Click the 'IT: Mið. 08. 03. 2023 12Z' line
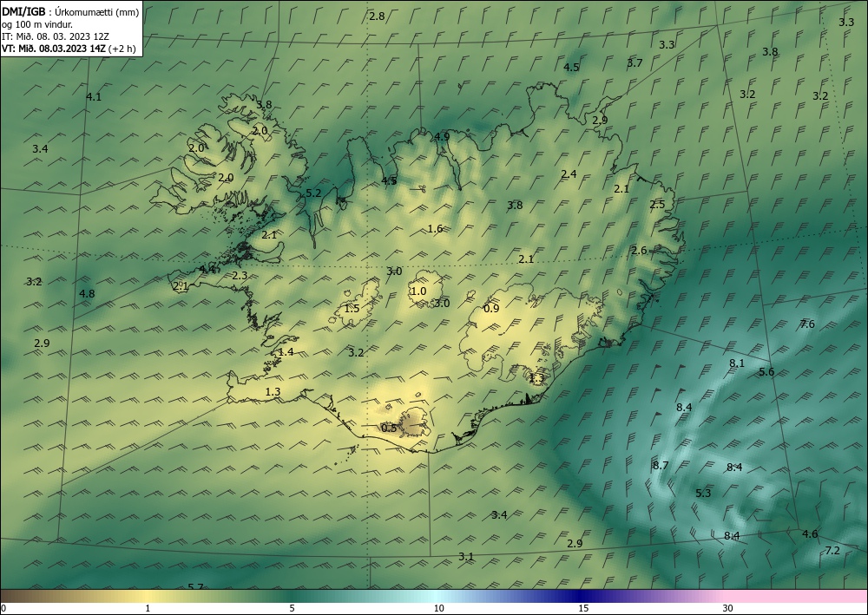Viewport: 868px width, 615px height. coord(56,36)
